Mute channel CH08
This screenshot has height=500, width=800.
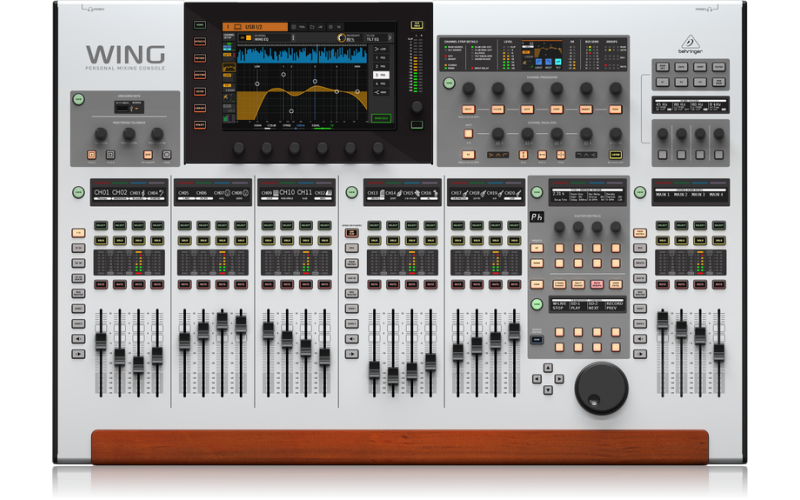coord(241,285)
